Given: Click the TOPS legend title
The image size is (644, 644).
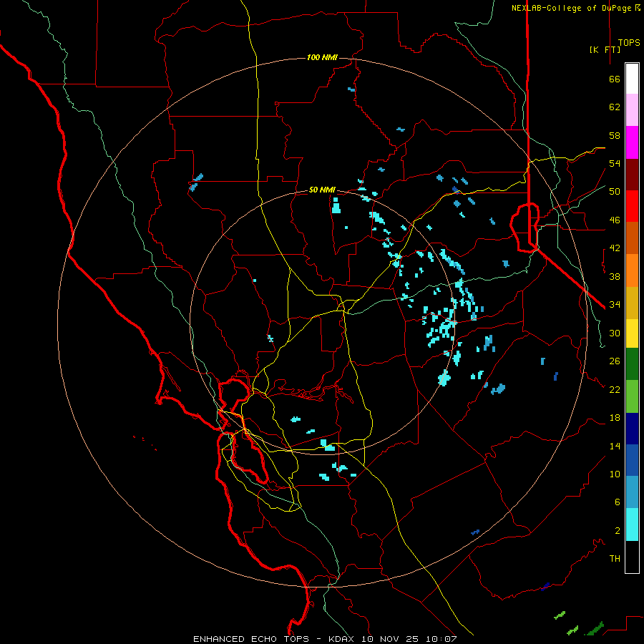Looking at the screenshot, I should pyautogui.click(x=629, y=43).
